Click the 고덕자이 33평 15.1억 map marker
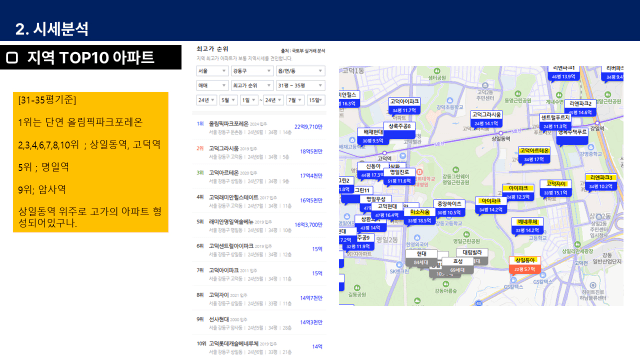The width and height of the screenshot is (640, 360). 556,189
